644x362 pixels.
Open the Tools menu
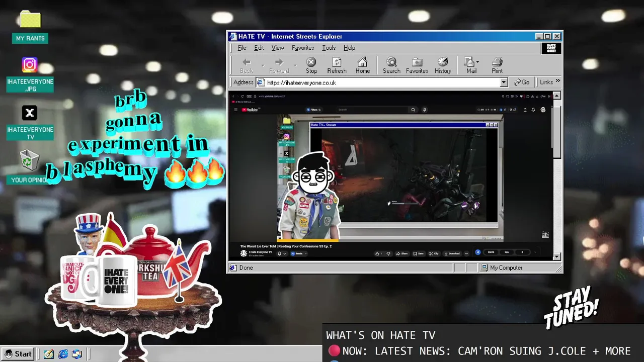coord(329,48)
